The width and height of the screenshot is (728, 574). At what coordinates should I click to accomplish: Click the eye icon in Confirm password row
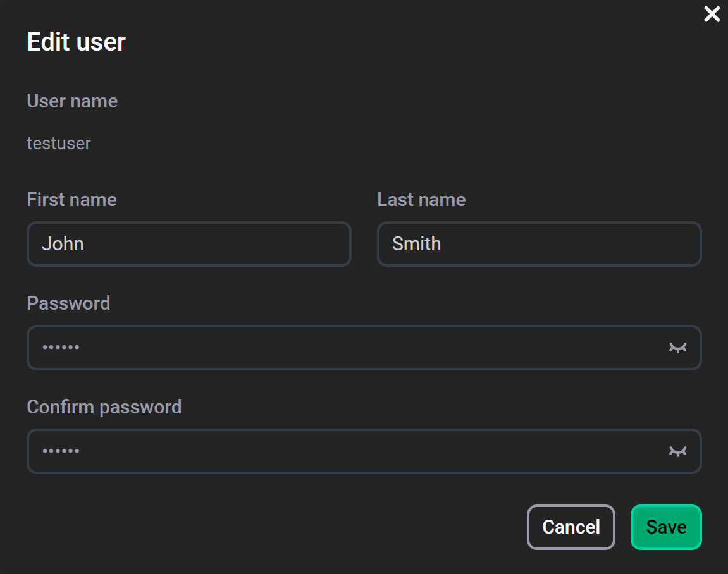[677, 451]
